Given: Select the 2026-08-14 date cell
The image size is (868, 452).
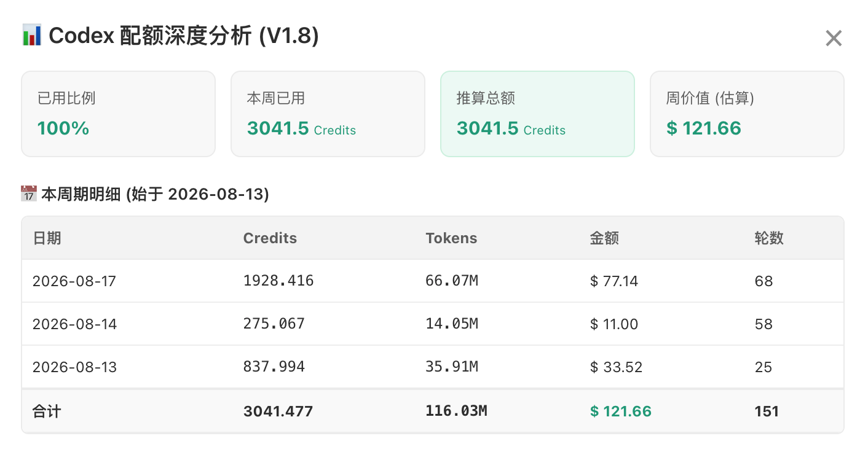Looking at the screenshot, I should 74,324.
